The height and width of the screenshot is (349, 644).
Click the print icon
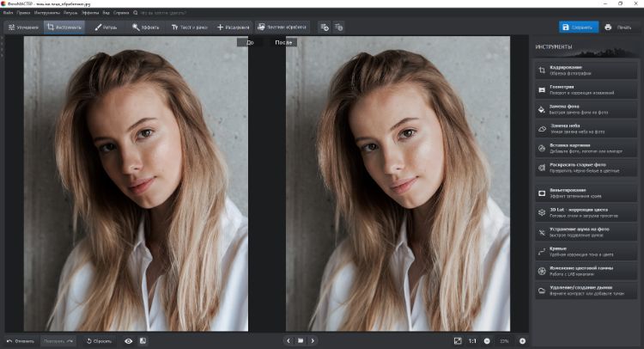tap(608, 28)
